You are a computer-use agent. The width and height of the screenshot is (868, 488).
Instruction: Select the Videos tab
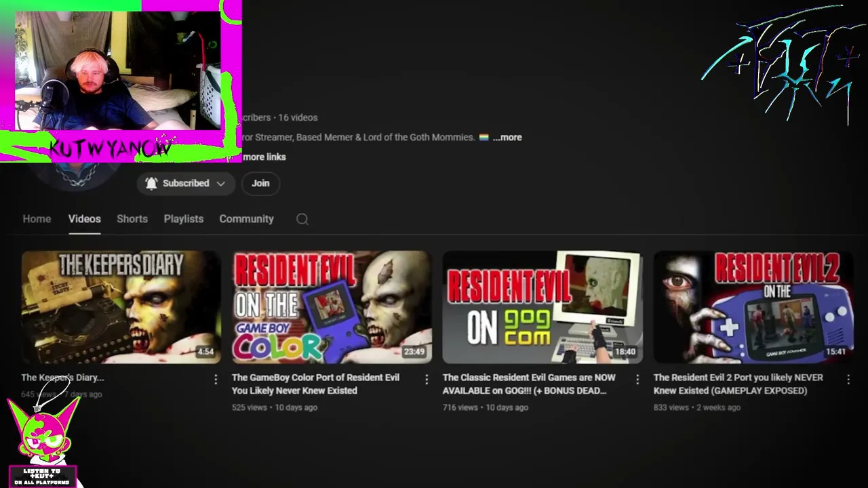click(85, 219)
